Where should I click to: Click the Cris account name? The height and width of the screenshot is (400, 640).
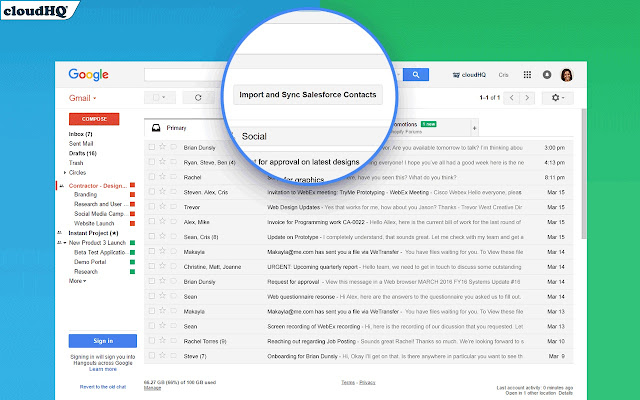click(503, 75)
